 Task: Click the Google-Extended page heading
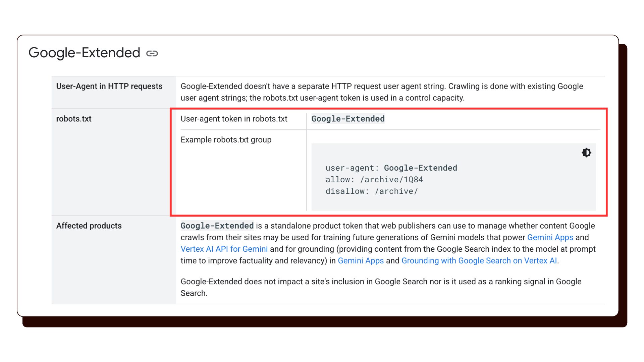tap(85, 53)
